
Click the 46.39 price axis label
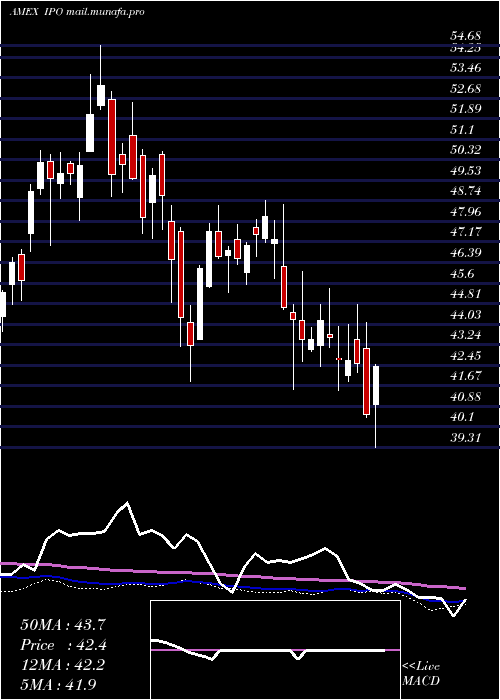point(466,253)
